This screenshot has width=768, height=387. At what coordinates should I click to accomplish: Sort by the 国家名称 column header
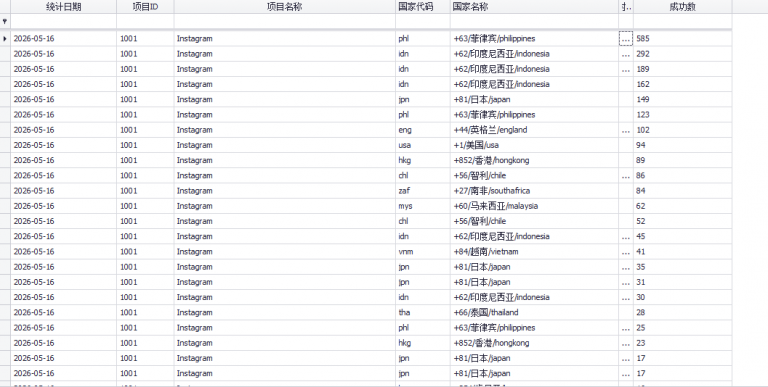coord(534,7)
